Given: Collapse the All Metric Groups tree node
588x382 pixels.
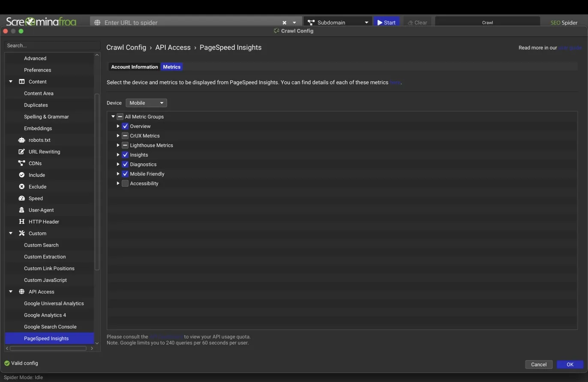Looking at the screenshot, I should pyautogui.click(x=113, y=117).
